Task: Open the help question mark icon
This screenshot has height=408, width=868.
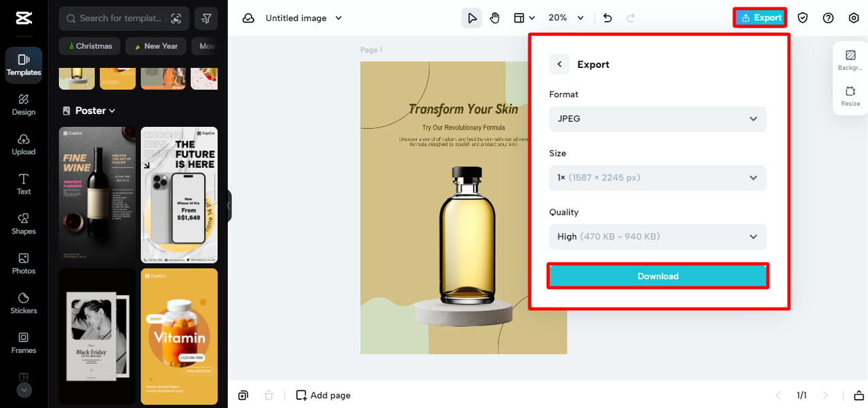Action: click(828, 18)
